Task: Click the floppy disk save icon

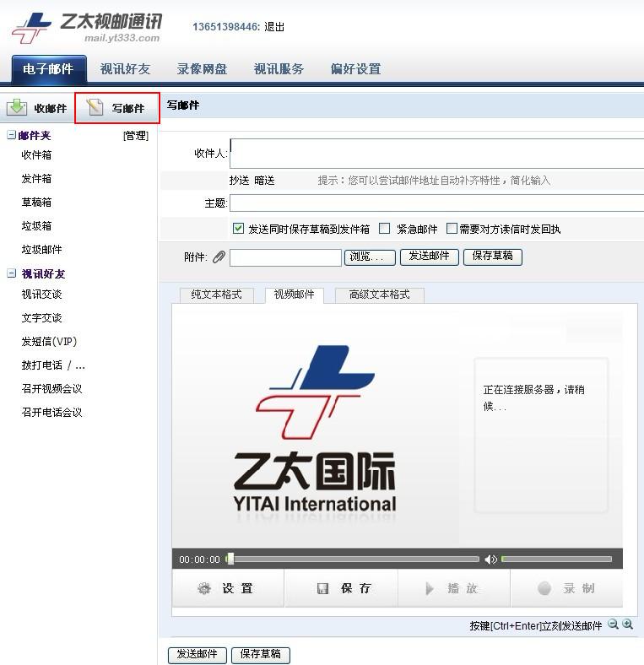Action: (323, 588)
